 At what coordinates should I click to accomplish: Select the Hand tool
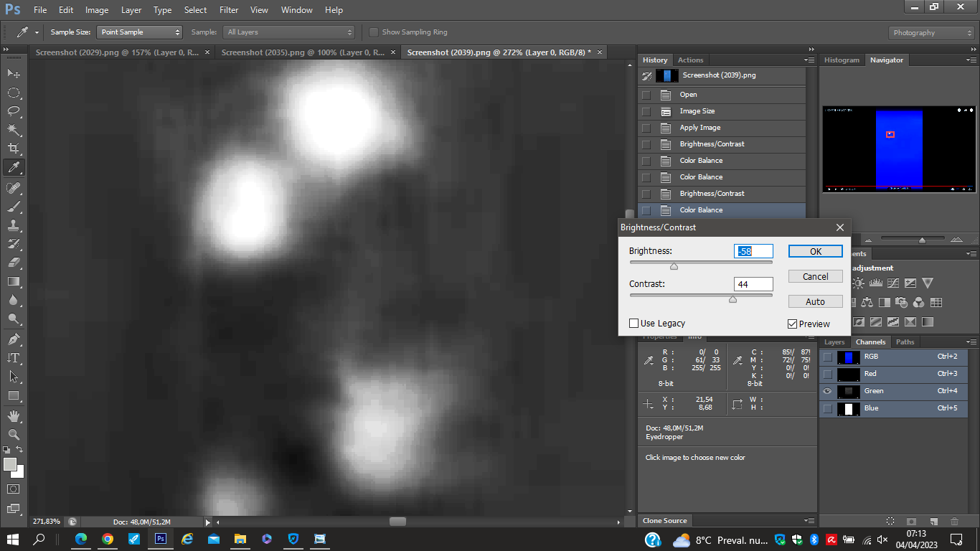pos(14,415)
